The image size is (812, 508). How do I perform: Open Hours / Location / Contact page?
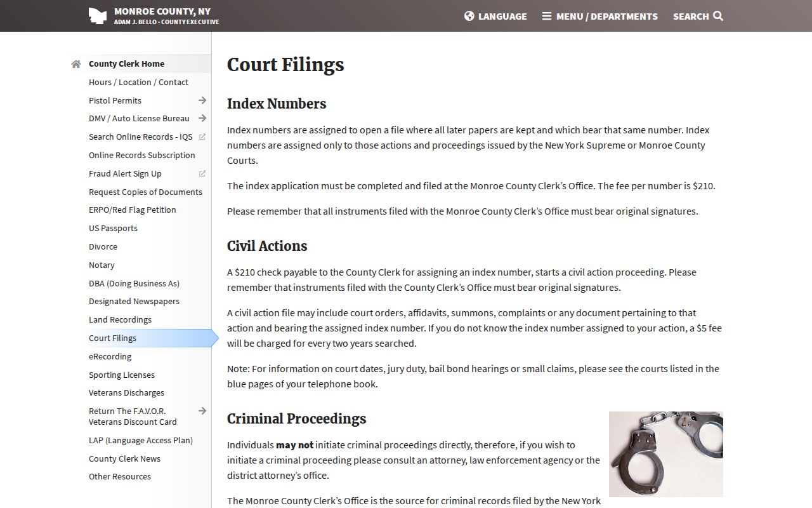pyautogui.click(x=138, y=83)
